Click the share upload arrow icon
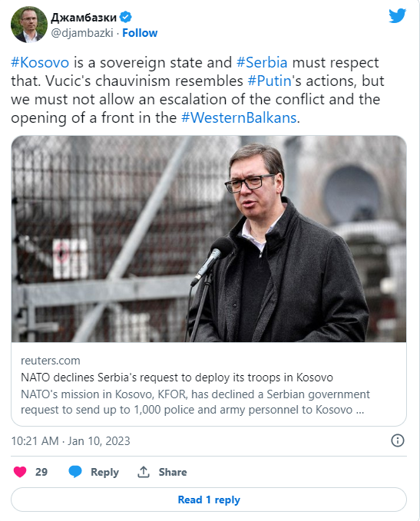The width and height of the screenshot is (420, 521). pyautogui.click(x=144, y=472)
